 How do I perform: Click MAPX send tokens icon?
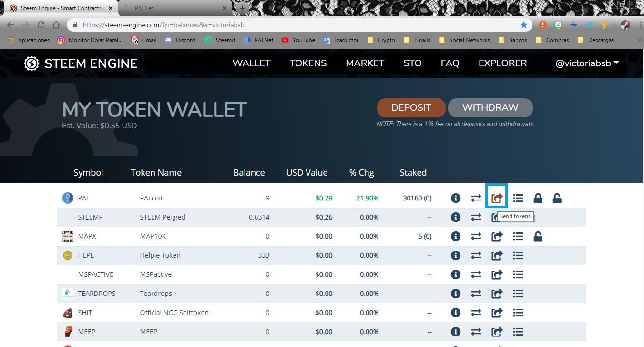tap(497, 236)
